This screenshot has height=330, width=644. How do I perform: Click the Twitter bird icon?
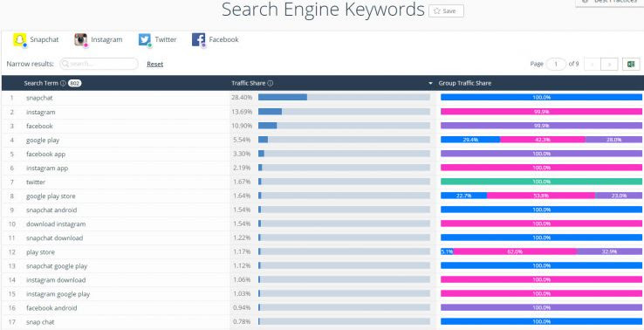coord(145,39)
